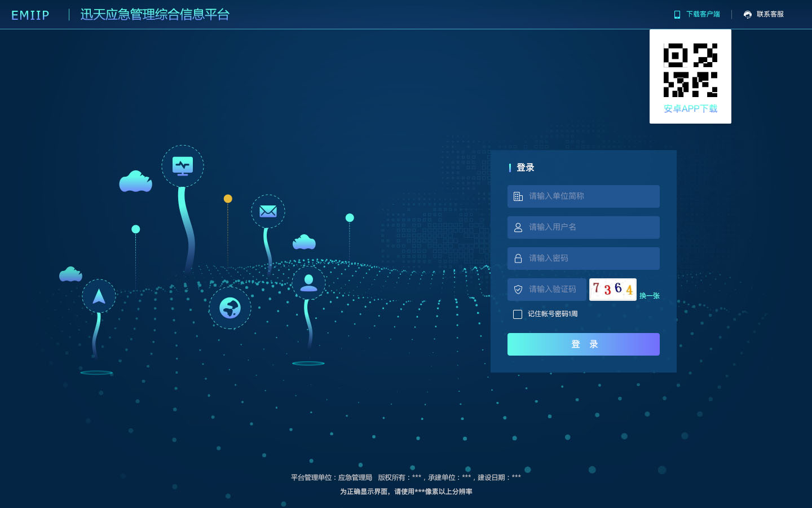Focus the 请输入用户名 input field
Screen dimensions: 812x508
(x=584, y=227)
